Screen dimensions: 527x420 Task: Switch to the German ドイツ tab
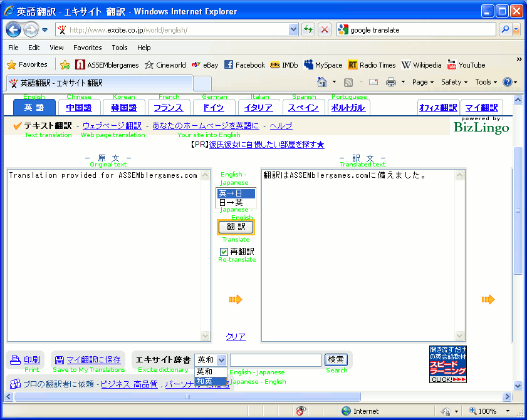[214, 108]
